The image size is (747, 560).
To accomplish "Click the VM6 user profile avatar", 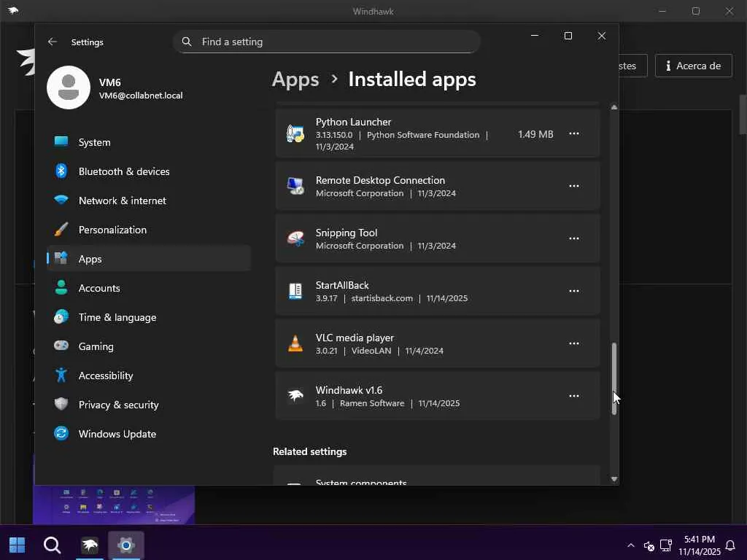I will click(x=69, y=87).
